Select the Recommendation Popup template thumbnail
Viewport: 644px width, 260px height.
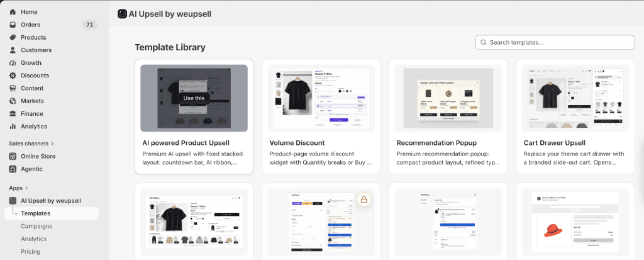tap(448, 98)
